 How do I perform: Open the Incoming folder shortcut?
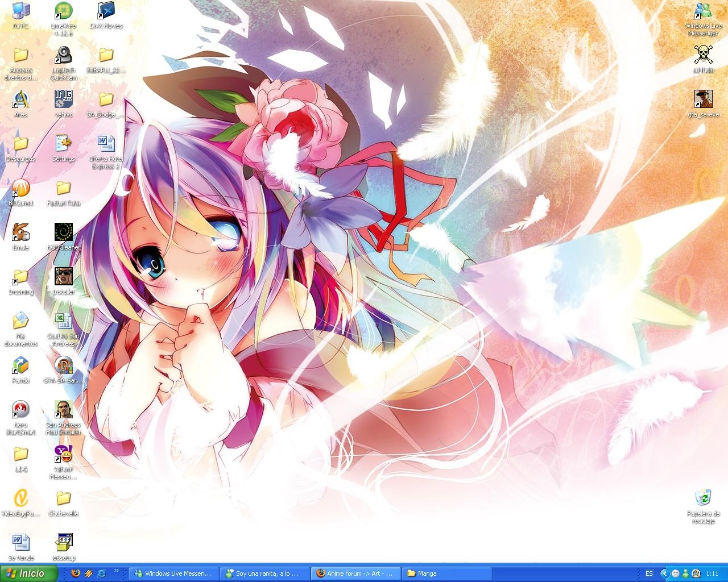(x=20, y=282)
